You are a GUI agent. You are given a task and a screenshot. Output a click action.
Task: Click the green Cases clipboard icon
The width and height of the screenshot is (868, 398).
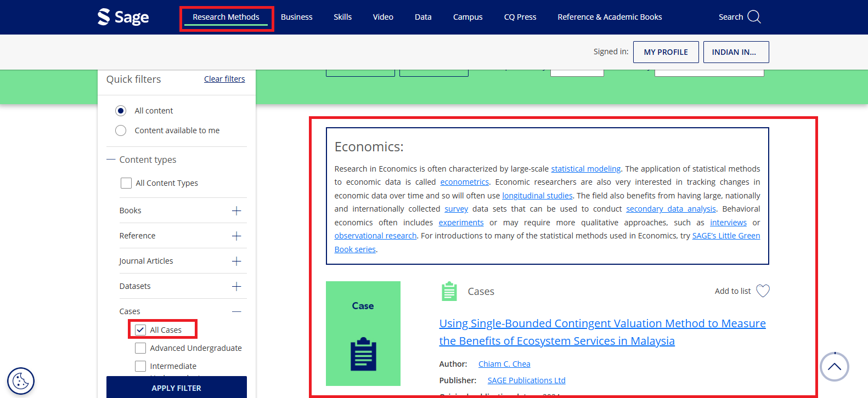pos(449,292)
